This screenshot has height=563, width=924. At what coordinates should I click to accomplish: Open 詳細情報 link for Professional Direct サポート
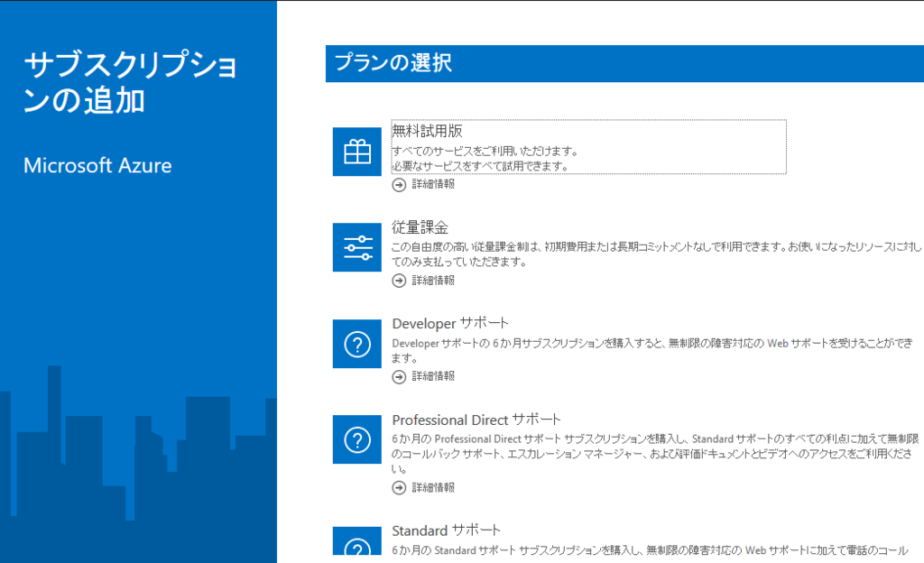(x=433, y=487)
